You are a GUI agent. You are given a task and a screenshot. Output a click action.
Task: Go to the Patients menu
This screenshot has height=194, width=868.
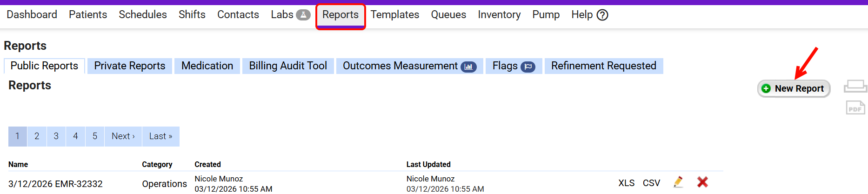pos(88,15)
